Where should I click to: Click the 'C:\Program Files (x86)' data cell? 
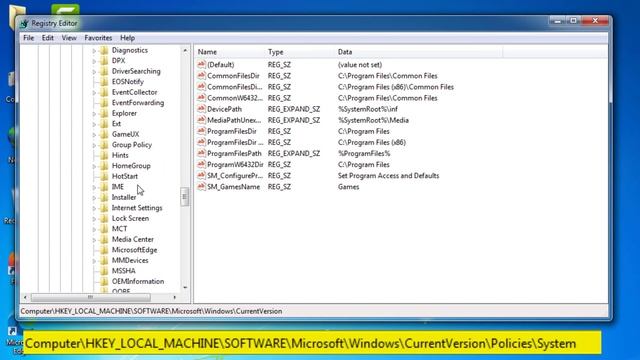pyautogui.click(x=371, y=142)
